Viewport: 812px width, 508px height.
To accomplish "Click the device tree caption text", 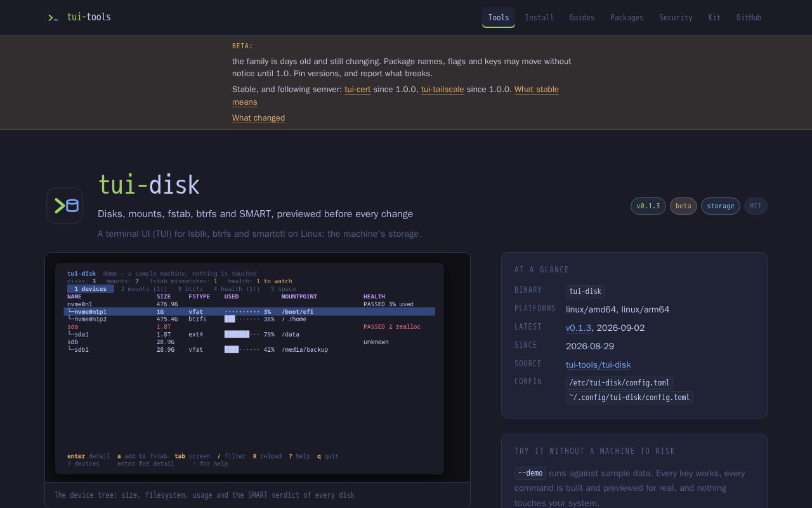I will tap(204, 495).
